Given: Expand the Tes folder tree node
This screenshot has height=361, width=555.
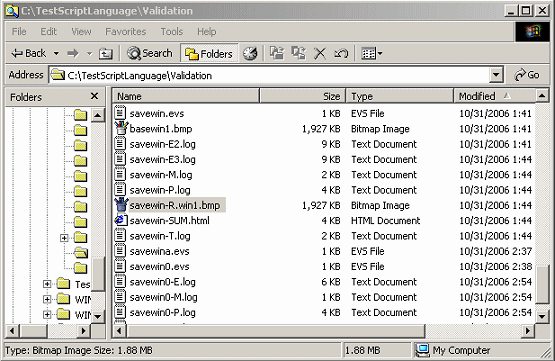Looking at the screenshot, I should click(47, 284).
